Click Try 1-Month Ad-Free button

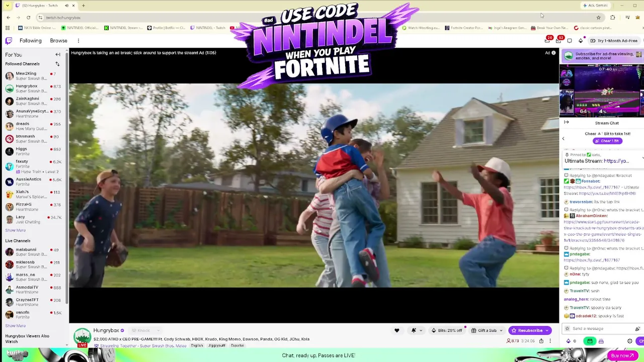click(614, 41)
